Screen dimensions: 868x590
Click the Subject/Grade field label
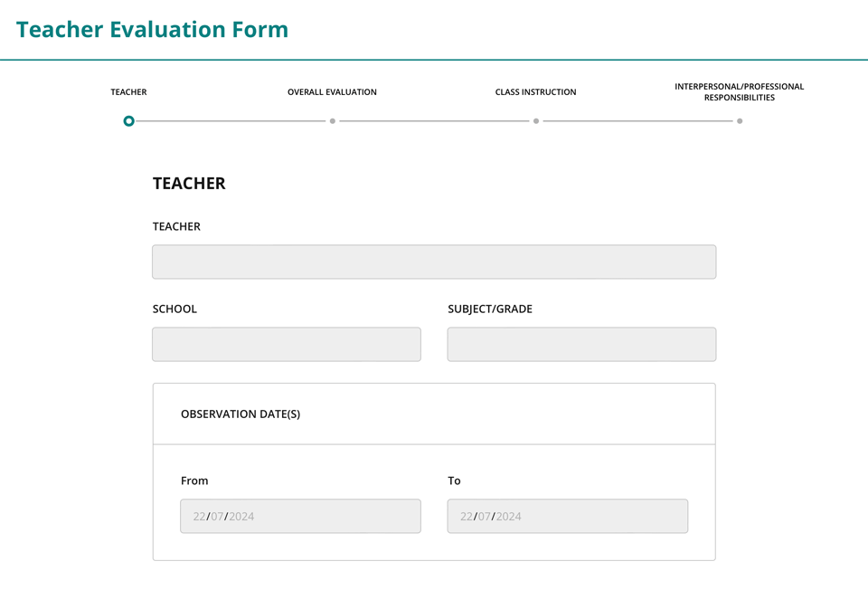click(x=490, y=309)
